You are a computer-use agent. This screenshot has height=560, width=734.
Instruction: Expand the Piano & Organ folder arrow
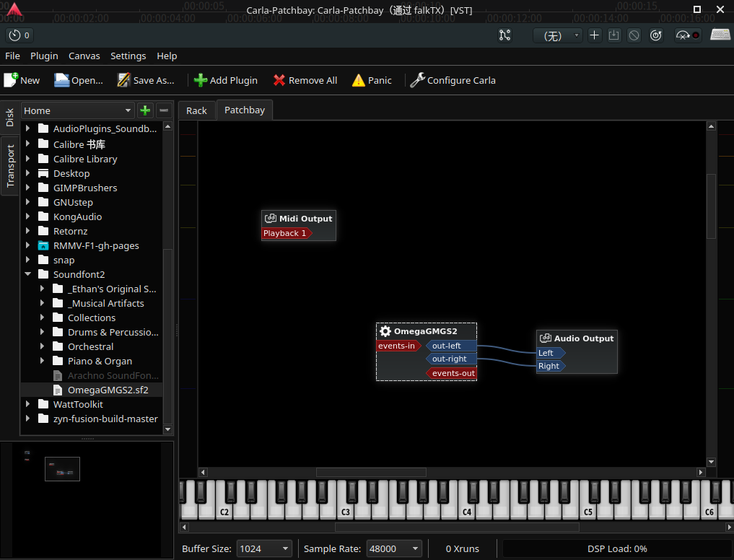coord(42,361)
